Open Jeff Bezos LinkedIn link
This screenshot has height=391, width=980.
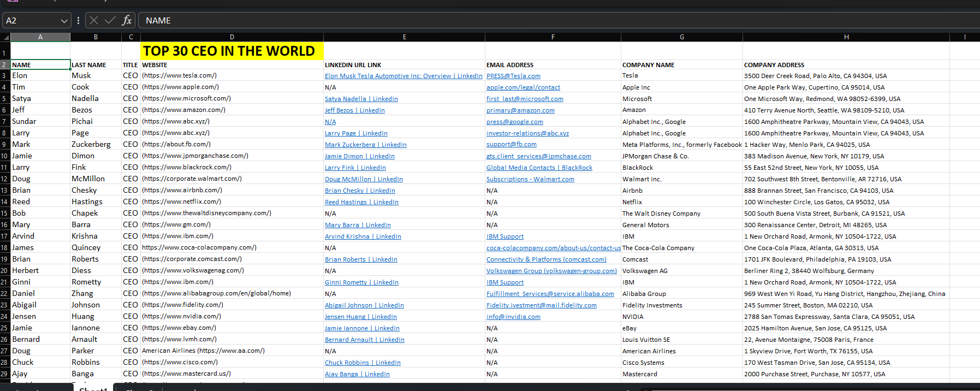(355, 110)
